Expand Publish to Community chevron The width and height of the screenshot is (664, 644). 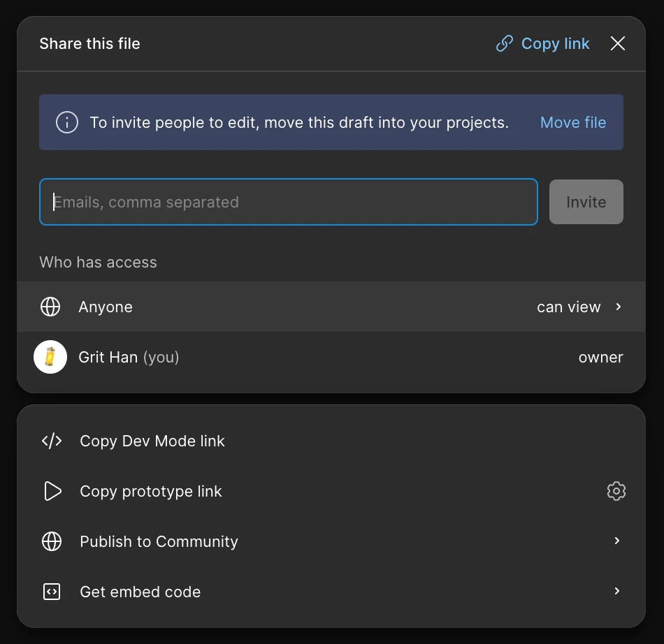(x=616, y=541)
